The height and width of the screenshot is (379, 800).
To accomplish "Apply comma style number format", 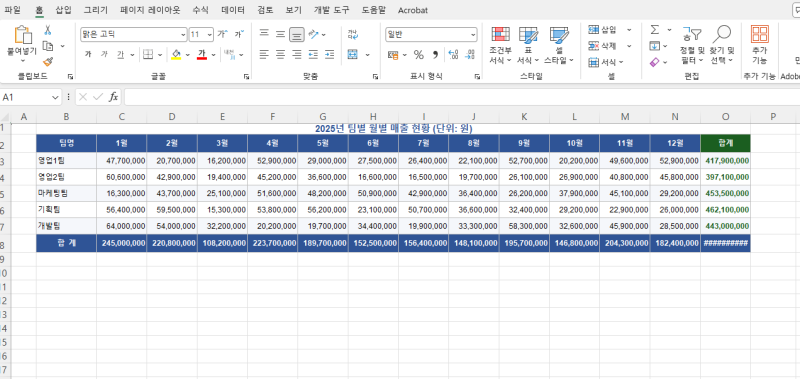I will point(435,54).
